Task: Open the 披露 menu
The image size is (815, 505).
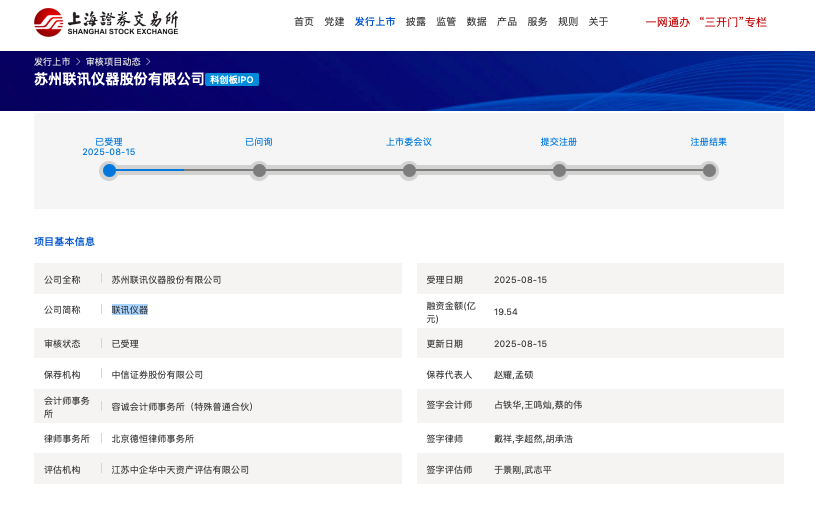Action: pyautogui.click(x=416, y=22)
